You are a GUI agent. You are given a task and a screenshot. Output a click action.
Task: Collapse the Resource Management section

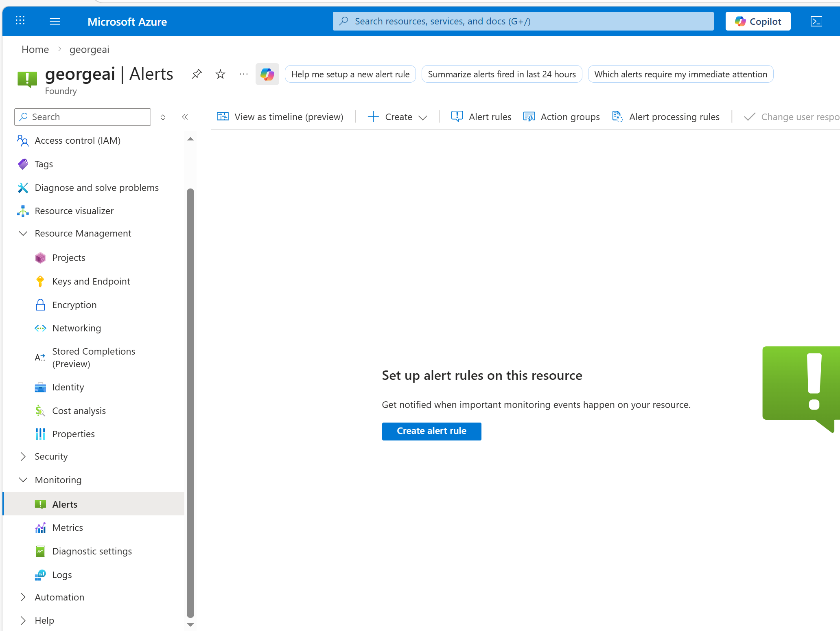point(23,233)
